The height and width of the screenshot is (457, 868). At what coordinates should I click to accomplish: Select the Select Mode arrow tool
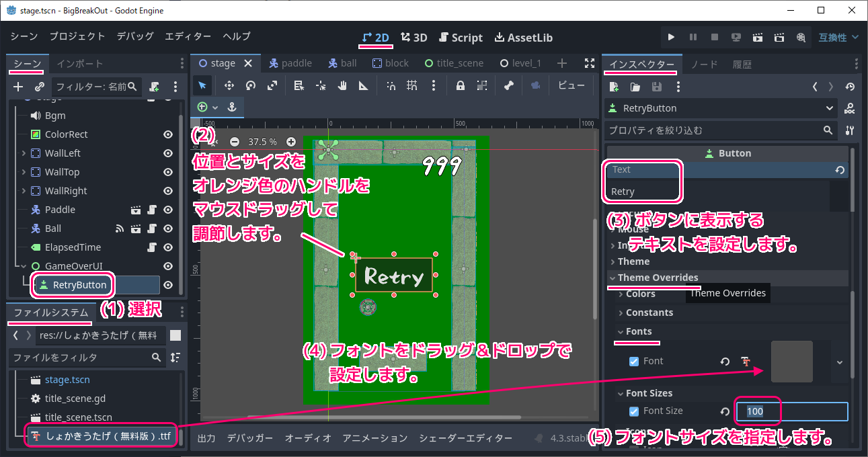coord(202,85)
